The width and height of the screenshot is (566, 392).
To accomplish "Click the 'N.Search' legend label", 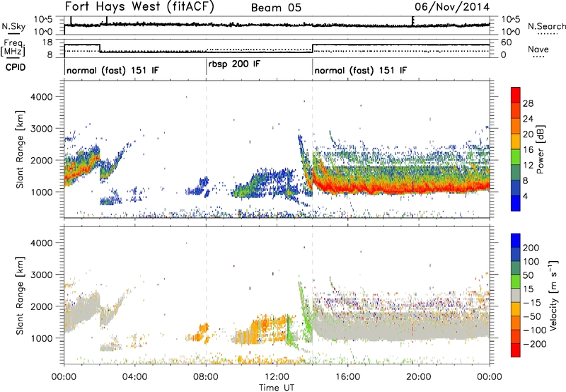I will tap(546, 26).
